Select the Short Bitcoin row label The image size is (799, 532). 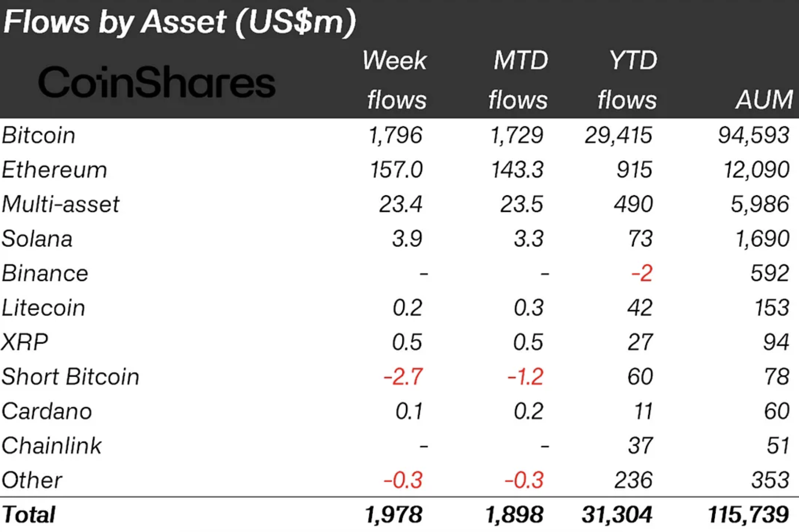click(x=70, y=376)
